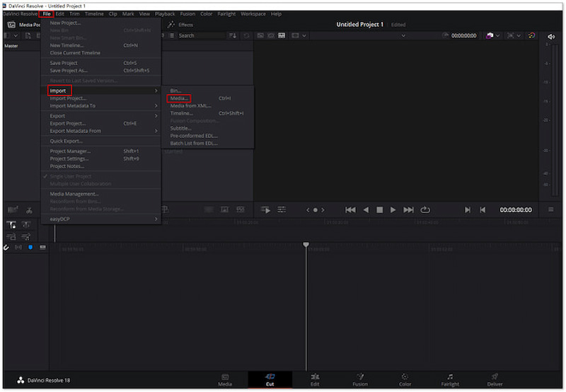Click the Stop button in viewer transport
Image resolution: width=566 pixels, height=392 pixels.
click(x=379, y=210)
